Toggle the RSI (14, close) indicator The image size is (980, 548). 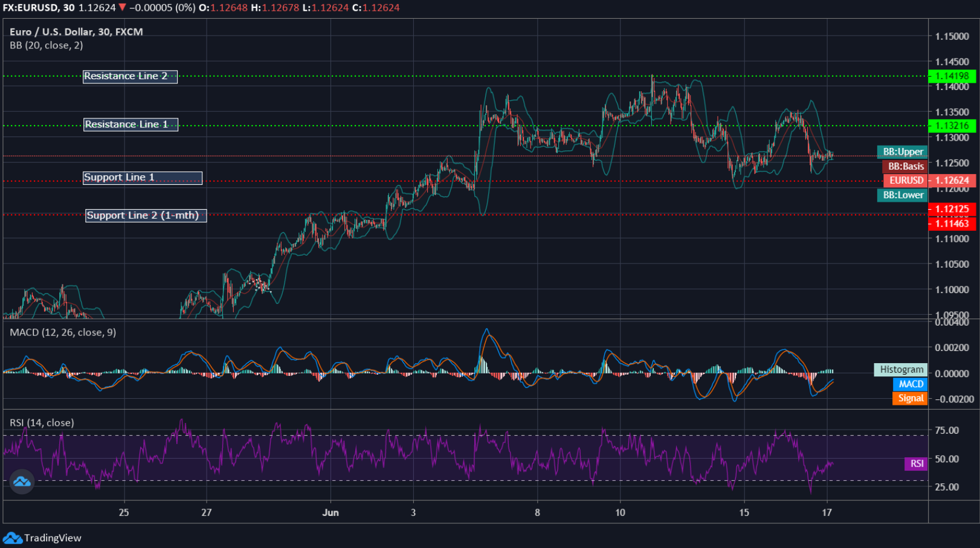[40, 422]
